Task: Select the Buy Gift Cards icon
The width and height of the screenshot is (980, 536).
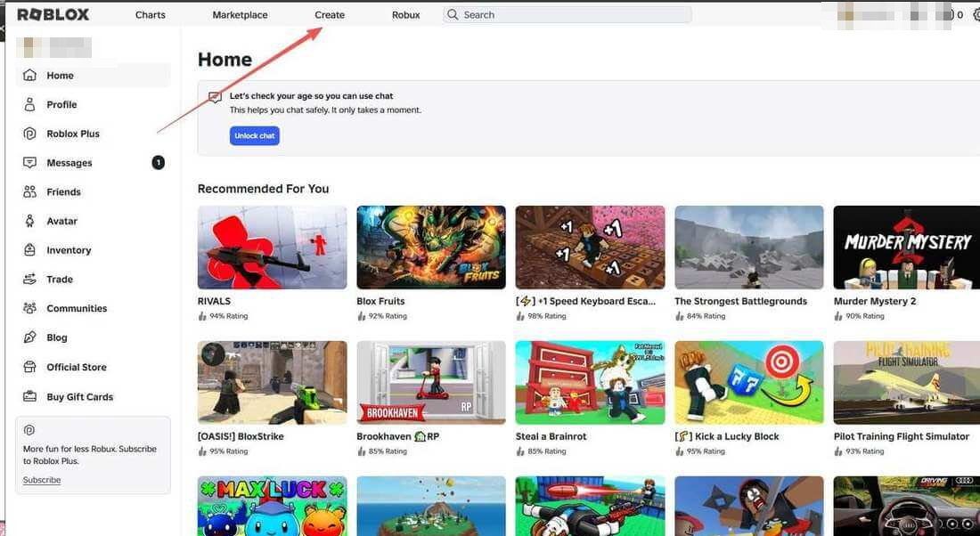Action: (29, 396)
